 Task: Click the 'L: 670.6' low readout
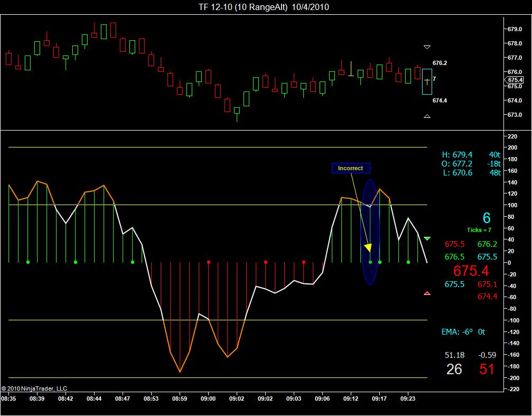(458, 172)
